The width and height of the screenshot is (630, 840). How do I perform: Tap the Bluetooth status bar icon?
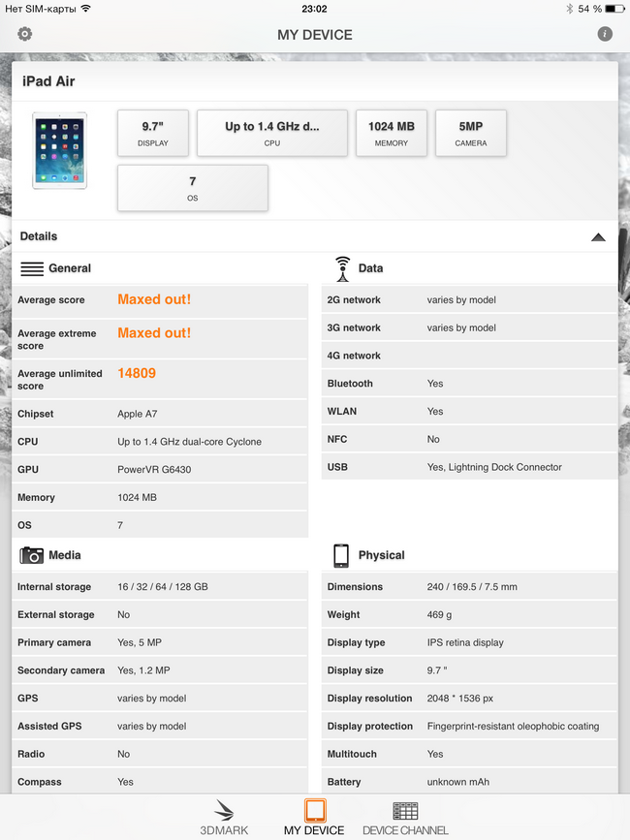click(x=570, y=9)
